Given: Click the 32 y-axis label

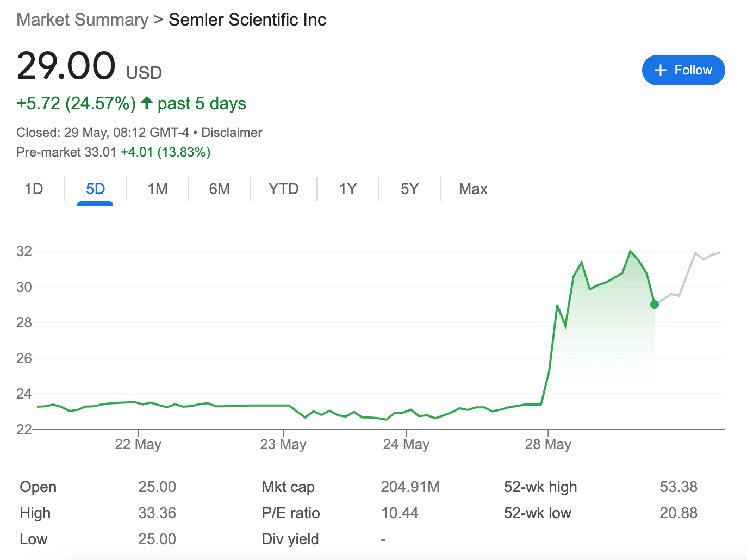Looking at the screenshot, I should point(24,251).
